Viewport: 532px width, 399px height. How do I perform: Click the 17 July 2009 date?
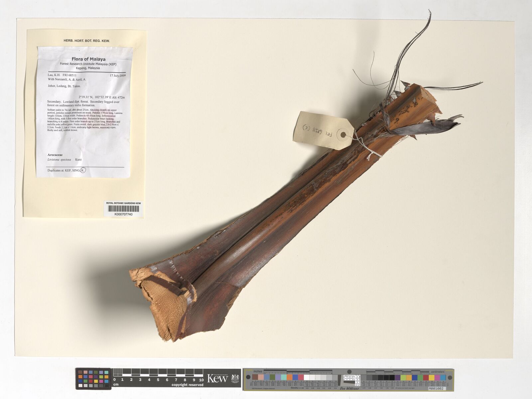(x=117, y=75)
